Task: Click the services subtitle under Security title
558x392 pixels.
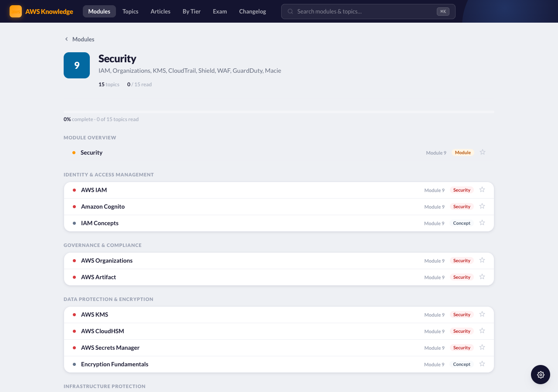Action: (190, 71)
